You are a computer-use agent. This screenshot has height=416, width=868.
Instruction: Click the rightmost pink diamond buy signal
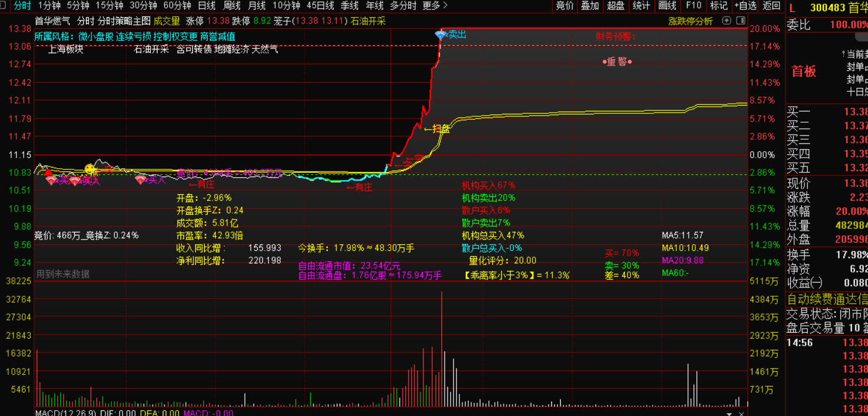pyautogui.click(x=140, y=180)
